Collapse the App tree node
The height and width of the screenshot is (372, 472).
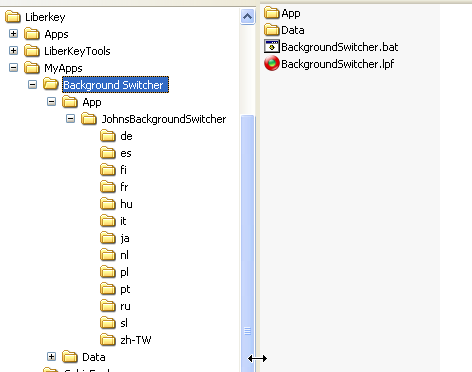coord(51,102)
